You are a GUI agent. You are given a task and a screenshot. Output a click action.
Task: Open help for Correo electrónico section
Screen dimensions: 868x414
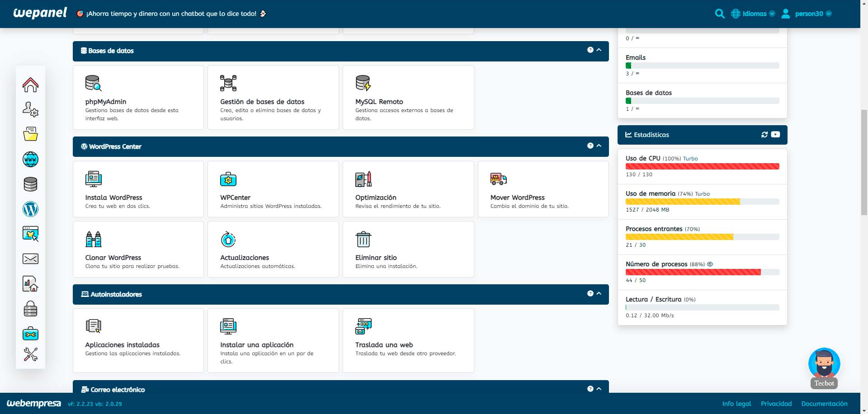(x=590, y=389)
